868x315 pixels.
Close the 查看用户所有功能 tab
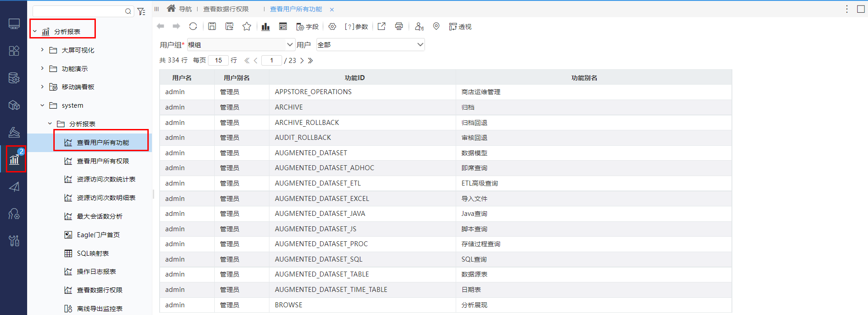[x=332, y=10]
